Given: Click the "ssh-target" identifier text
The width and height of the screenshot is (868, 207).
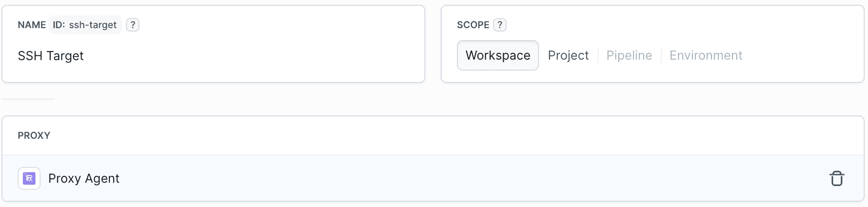Looking at the screenshot, I should [93, 25].
